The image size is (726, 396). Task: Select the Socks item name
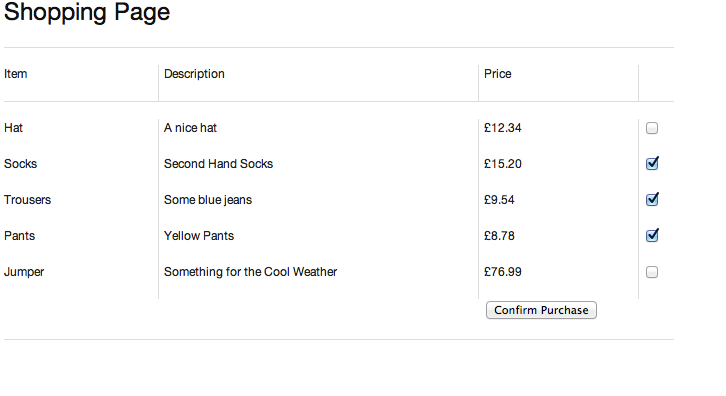(20, 164)
